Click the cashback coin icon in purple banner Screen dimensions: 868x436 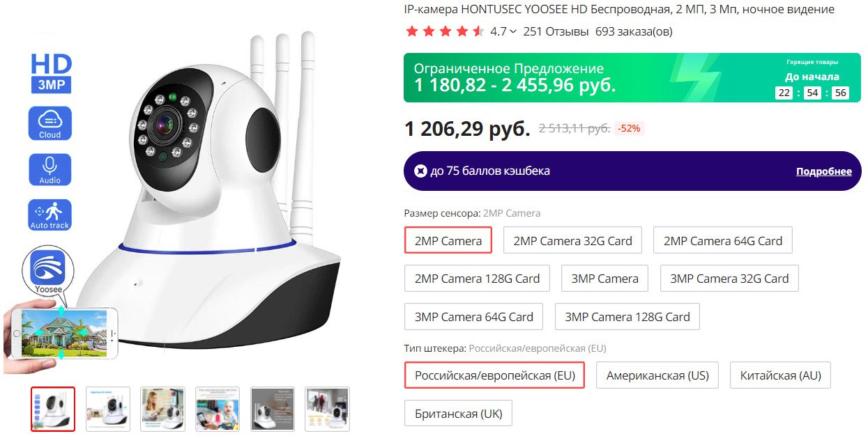420,171
